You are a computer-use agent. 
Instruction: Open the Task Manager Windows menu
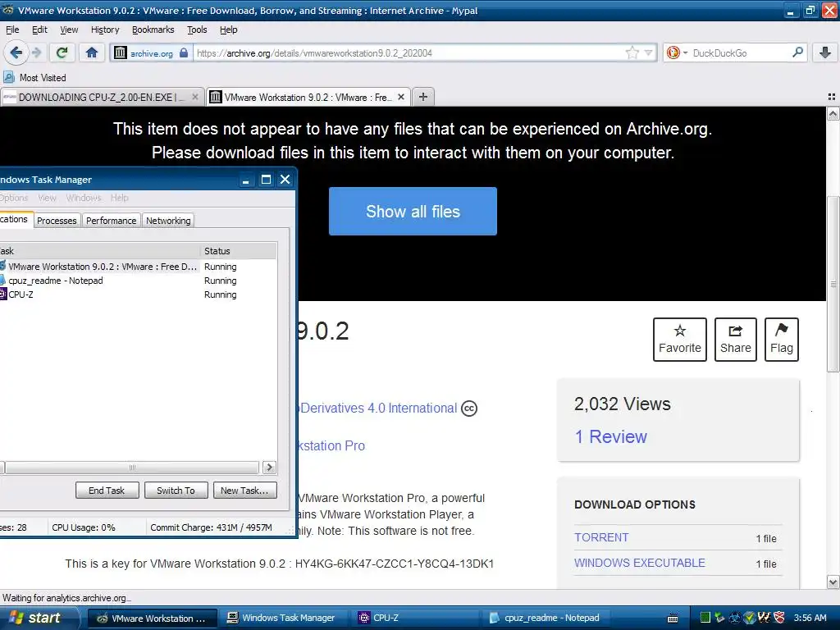click(84, 198)
